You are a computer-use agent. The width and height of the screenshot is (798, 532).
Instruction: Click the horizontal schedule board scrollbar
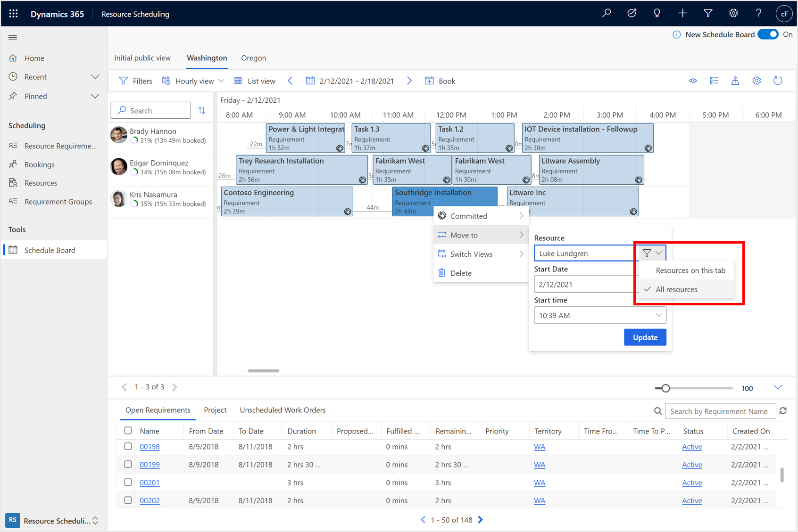click(264, 371)
